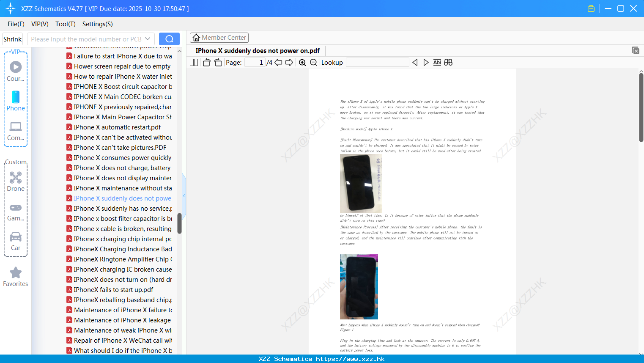Find previous lookup match triangle
The height and width of the screenshot is (363, 644).
click(x=415, y=62)
